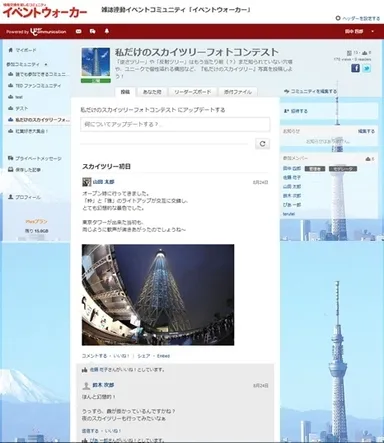
Task: Switch to the あなた宛 tab
Action: [x=152, y=92]
